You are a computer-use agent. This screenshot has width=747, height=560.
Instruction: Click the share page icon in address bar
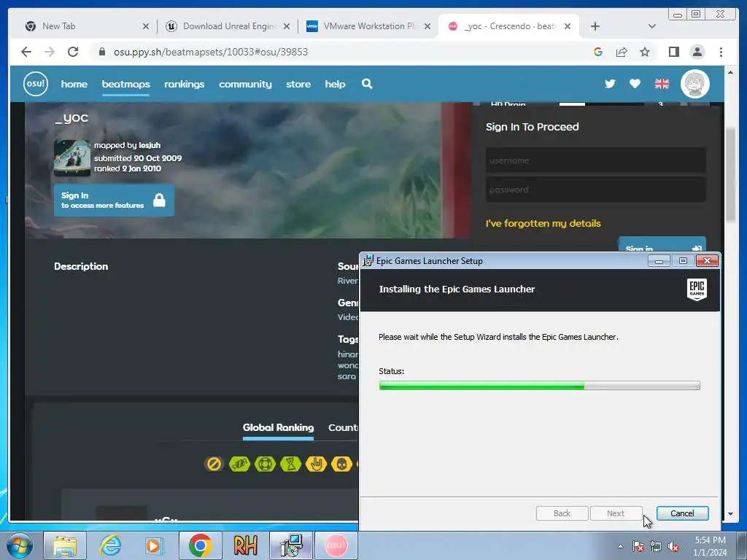622,52
